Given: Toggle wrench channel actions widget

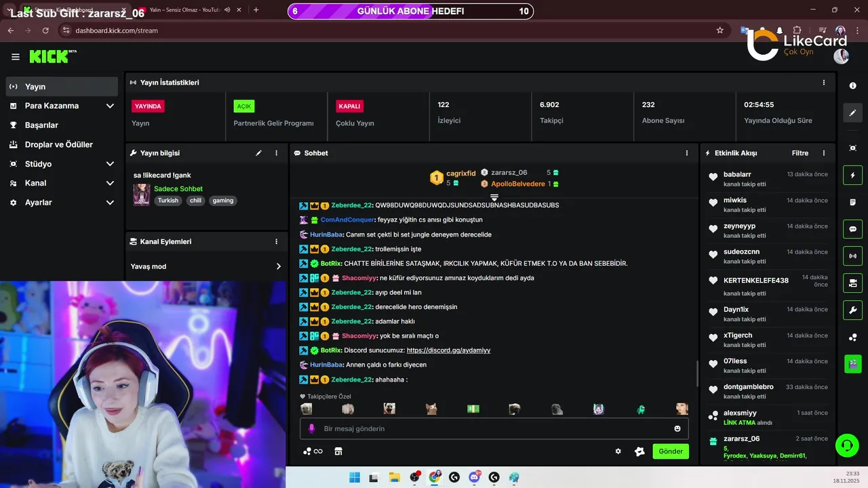Looking at the screenshot, I should [852, 310].
